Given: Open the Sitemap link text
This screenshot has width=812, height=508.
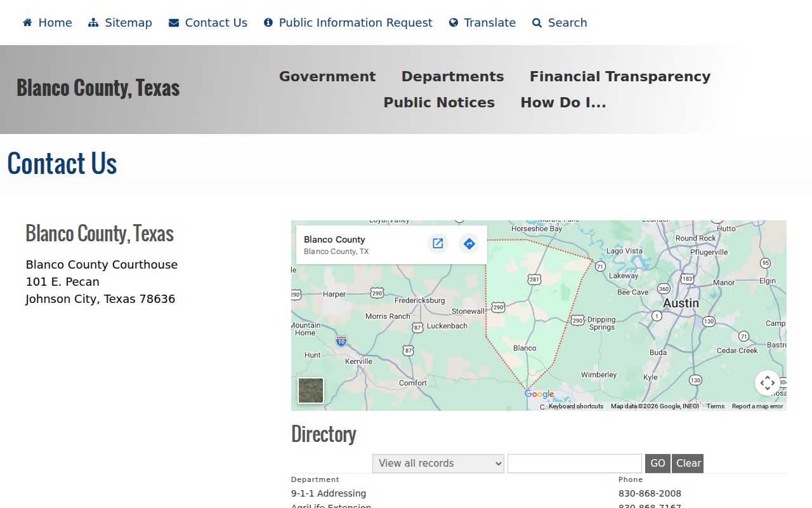Looking at the screenshot, I should coord(129,23).
